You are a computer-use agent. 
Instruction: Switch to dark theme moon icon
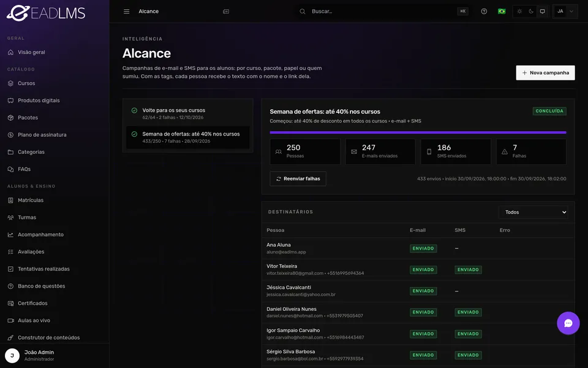coord(531,11)
